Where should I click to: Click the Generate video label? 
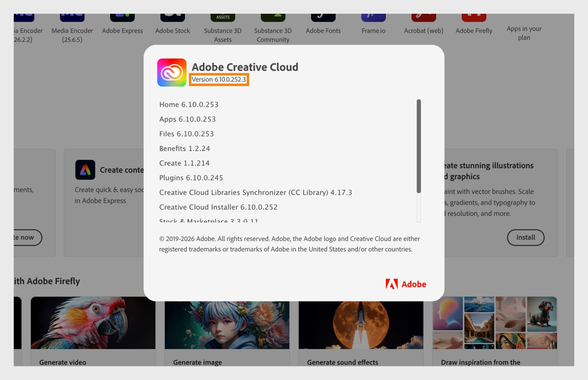coord(63,362)
